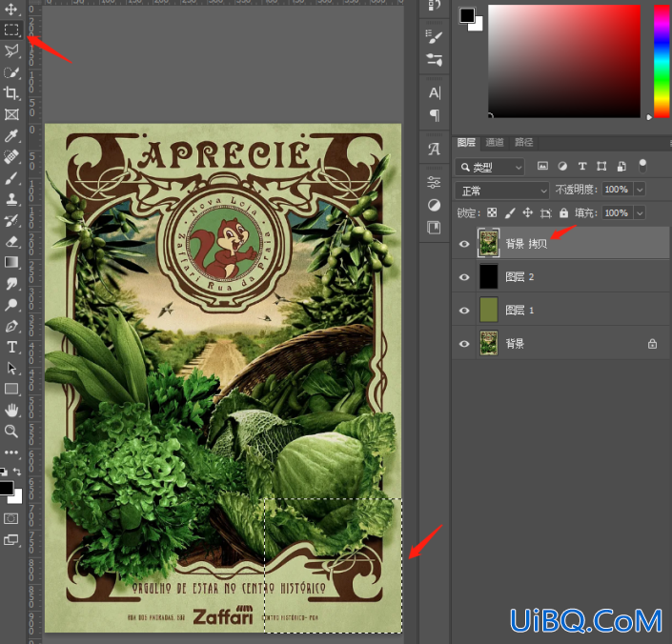This screenshot has height=644, width=672.
Task: Select the Horizontal Type tool
Action: [11, 347]
